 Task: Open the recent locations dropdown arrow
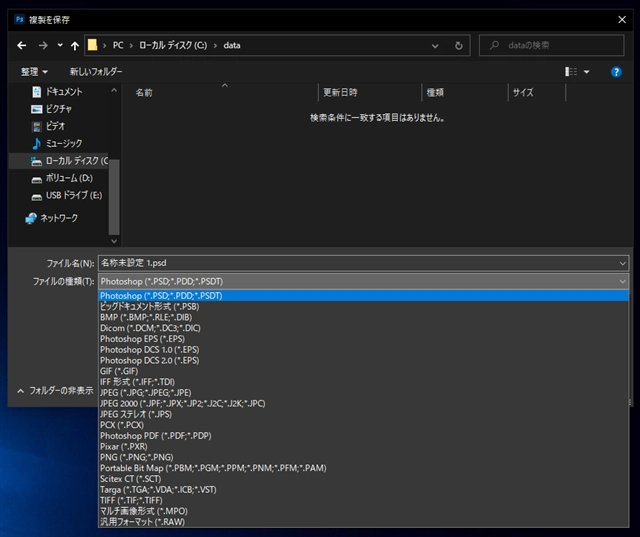pyautogui.click(x=60, y=45)
